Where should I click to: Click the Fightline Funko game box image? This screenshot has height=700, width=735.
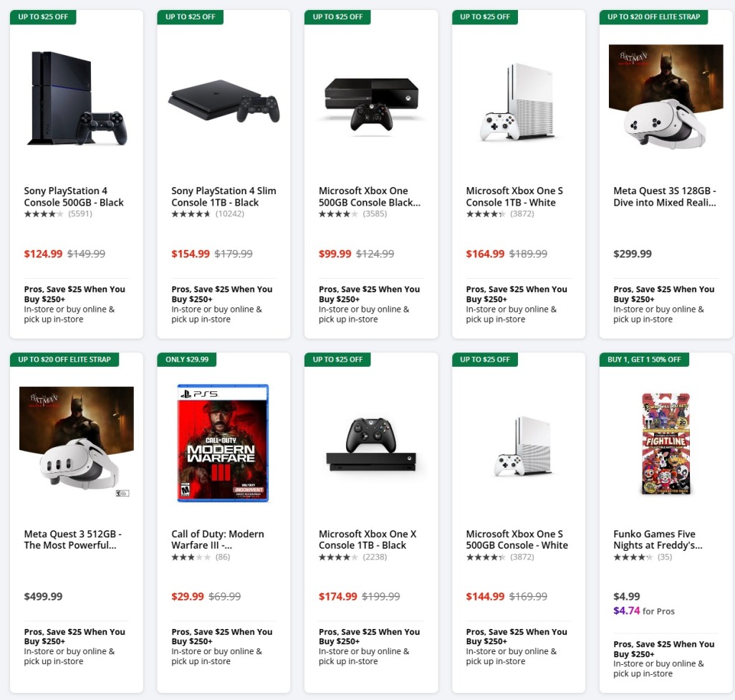pyautogui.click(x=664, y=442)
